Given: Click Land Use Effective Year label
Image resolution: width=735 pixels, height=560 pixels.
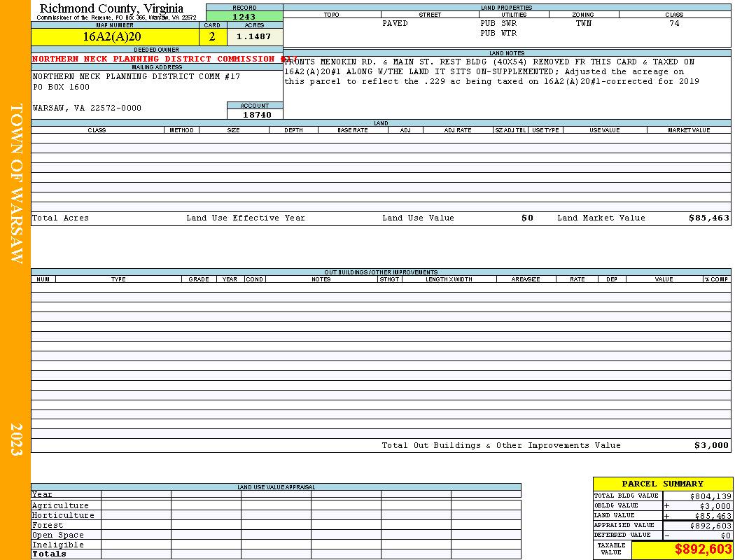Looking at the screenshot, I should (246, 218).
